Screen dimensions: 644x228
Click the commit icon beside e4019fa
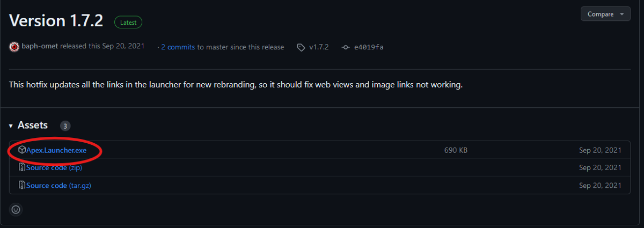346,47
